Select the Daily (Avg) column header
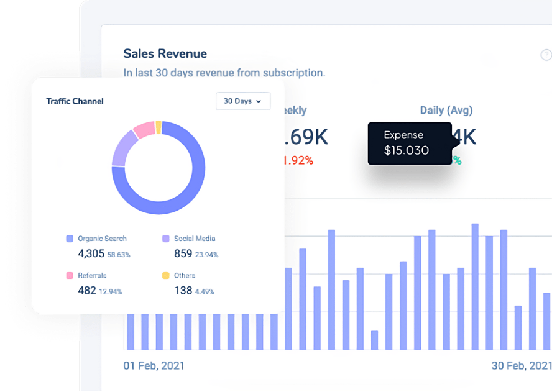 pos(446,111)
